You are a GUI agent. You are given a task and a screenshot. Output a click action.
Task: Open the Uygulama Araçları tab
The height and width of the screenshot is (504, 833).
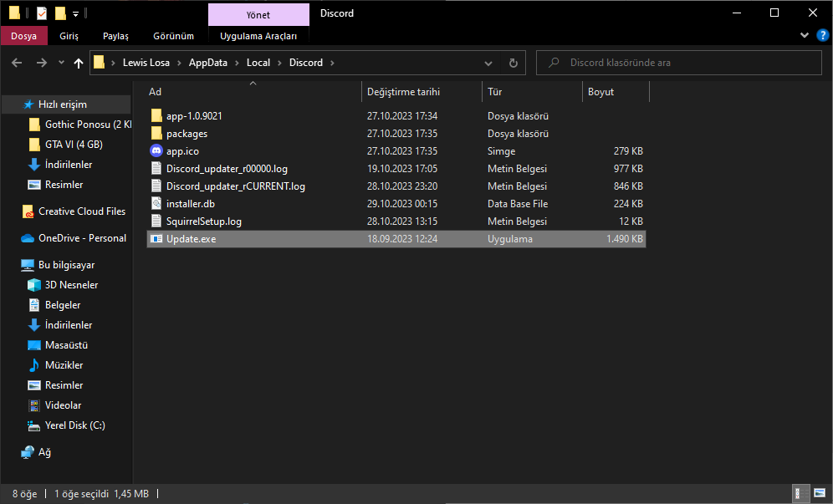(258, 36)
